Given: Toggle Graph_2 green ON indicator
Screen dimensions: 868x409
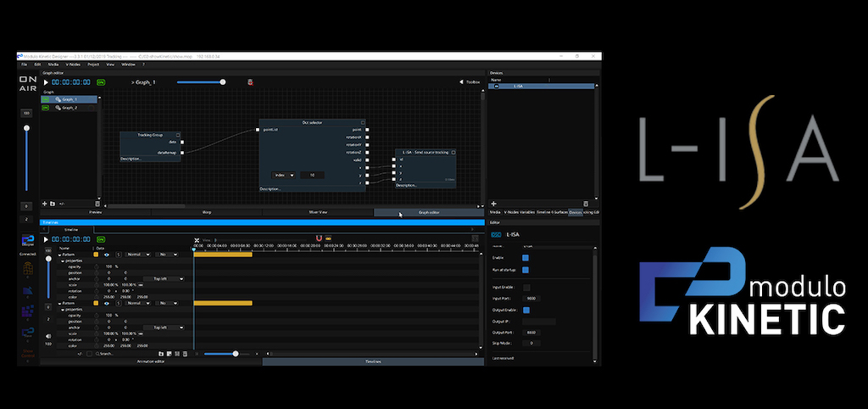Looking at the screenshot, I should click(x=46, y=108).
